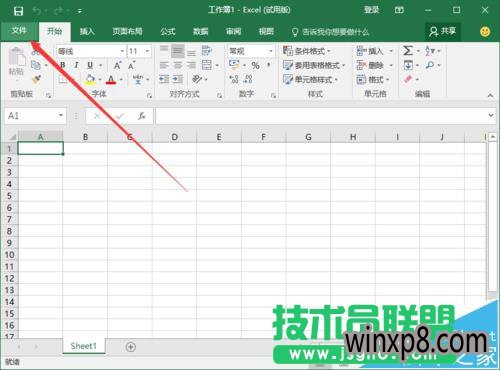Click the Increase Decimal icon
The image size is (500, 370).
(234, 79)
